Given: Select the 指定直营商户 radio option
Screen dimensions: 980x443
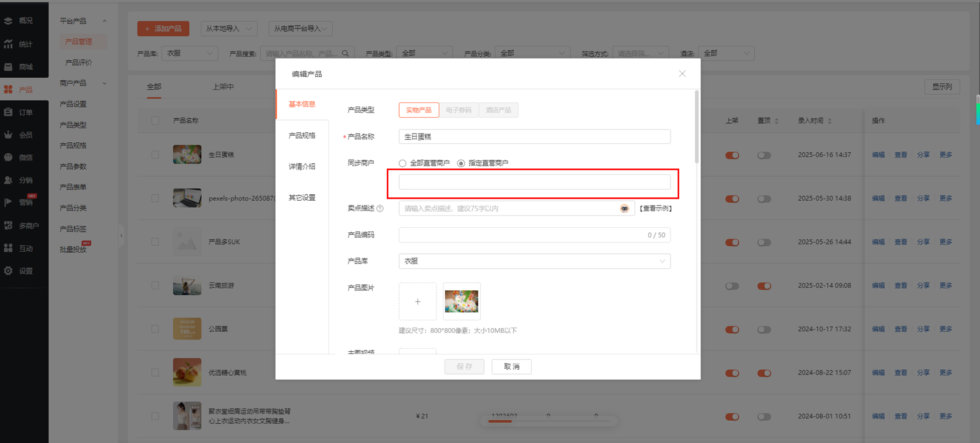Looking at the screenshot, I should pyautogui.click(x=461, y=163).
